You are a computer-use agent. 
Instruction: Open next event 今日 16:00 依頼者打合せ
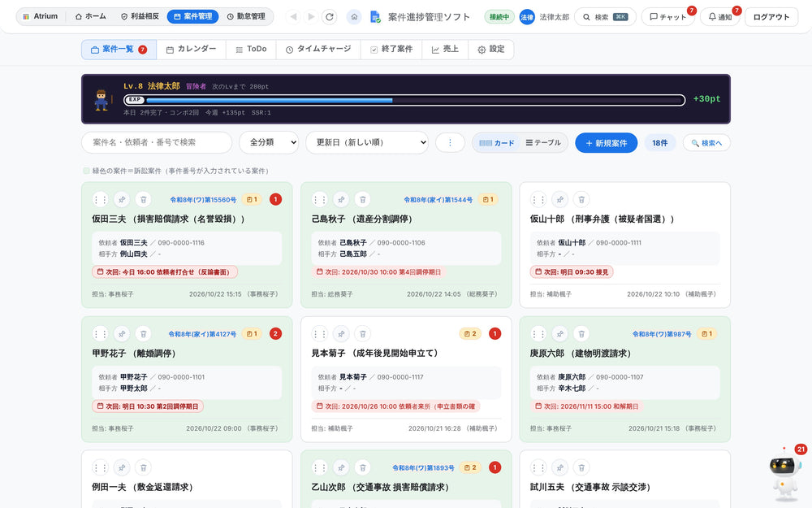click(165, 271)
